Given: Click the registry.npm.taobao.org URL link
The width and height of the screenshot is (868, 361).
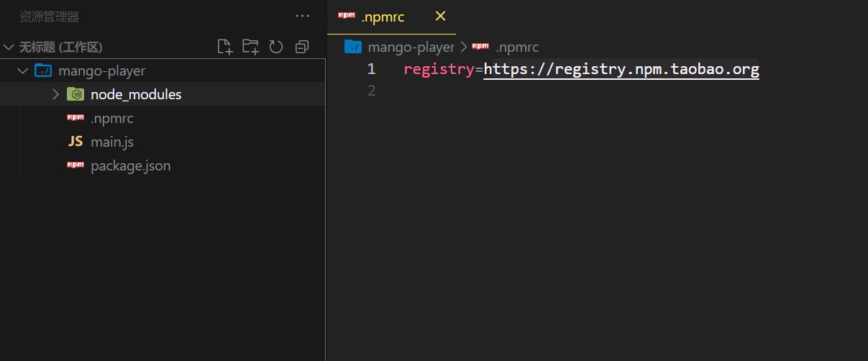Looking at the screenshot, I should coord(621,70).
